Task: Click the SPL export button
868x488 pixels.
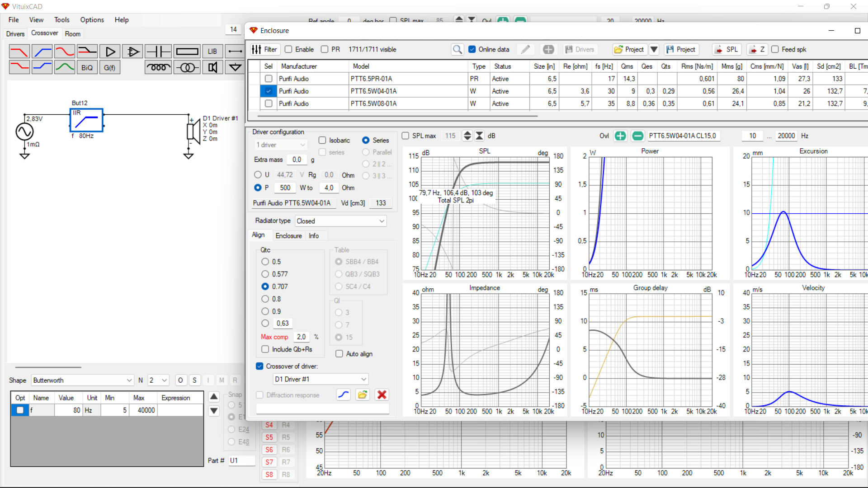Action: 727,50
